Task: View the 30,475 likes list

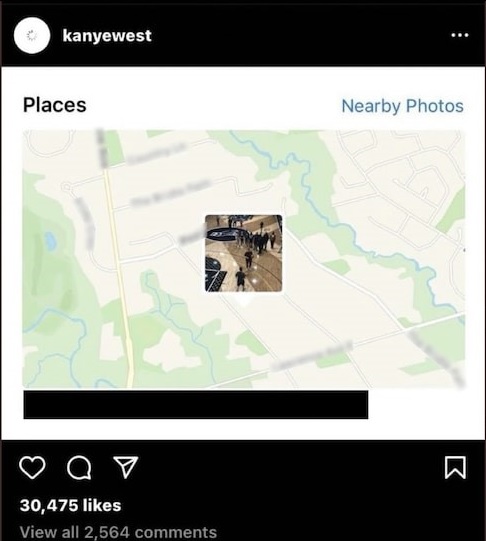Action: tap(71, 505)
